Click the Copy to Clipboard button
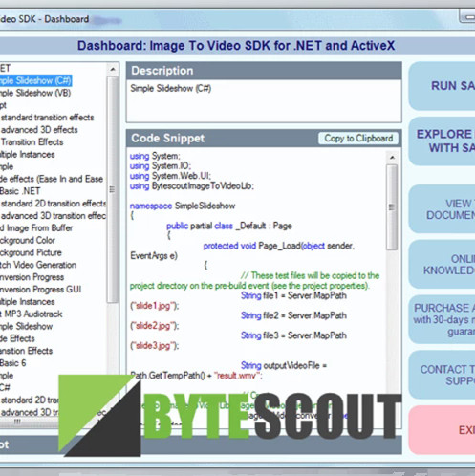The width and height of the screenshot is (475, 476). point(358,139)
